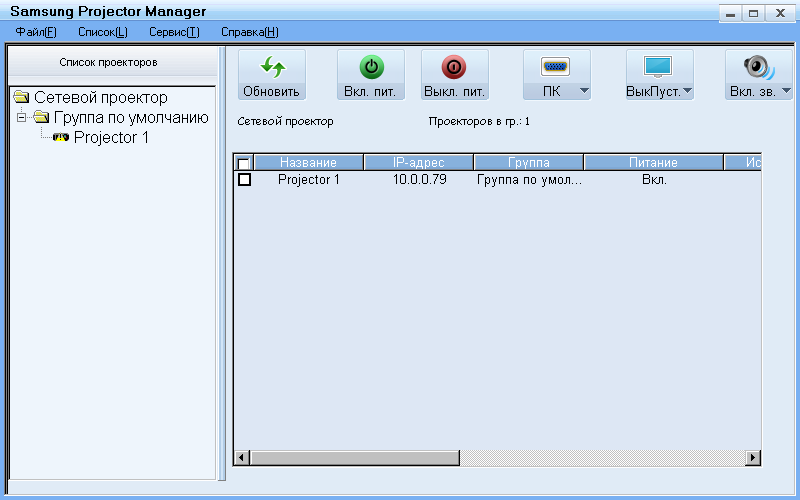Click the Обновить refresh button
This screenshot has height=500, width=800.
pos(271,74)
